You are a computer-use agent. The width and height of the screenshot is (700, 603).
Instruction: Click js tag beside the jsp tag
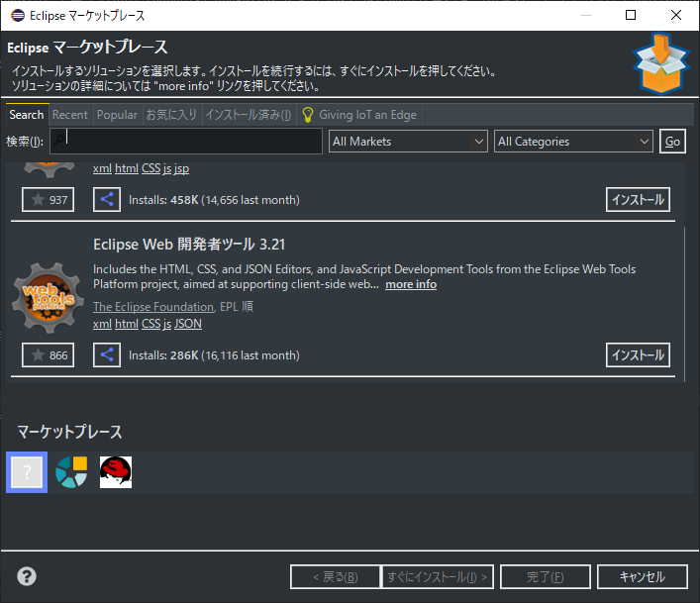click(x=167, y=168)
